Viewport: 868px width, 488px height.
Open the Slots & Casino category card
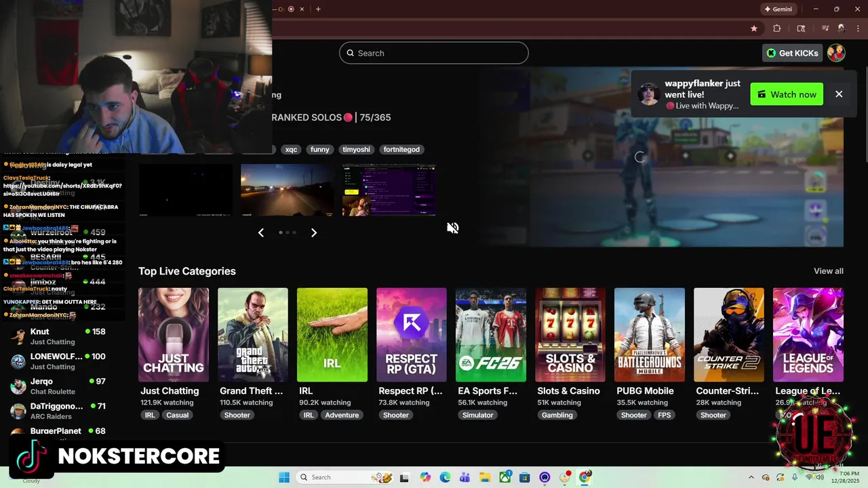coord(570,335)
